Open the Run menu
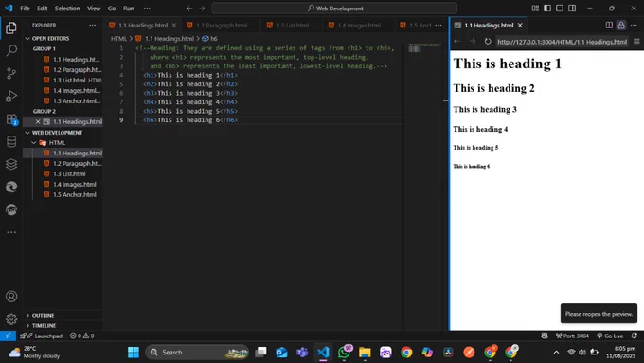The image size is (644, 363). point(129,9)
